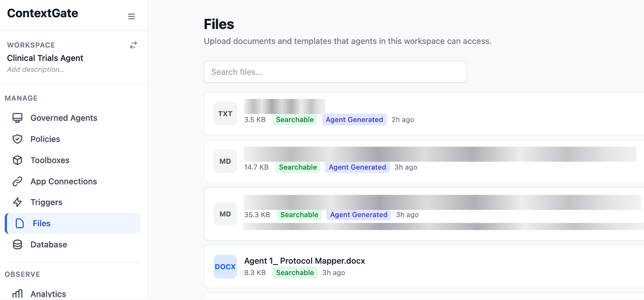Image resolution: width=644 pixels, height=300 pixels.
Task: Click the App Connections link icon
Action: point(18,181)
